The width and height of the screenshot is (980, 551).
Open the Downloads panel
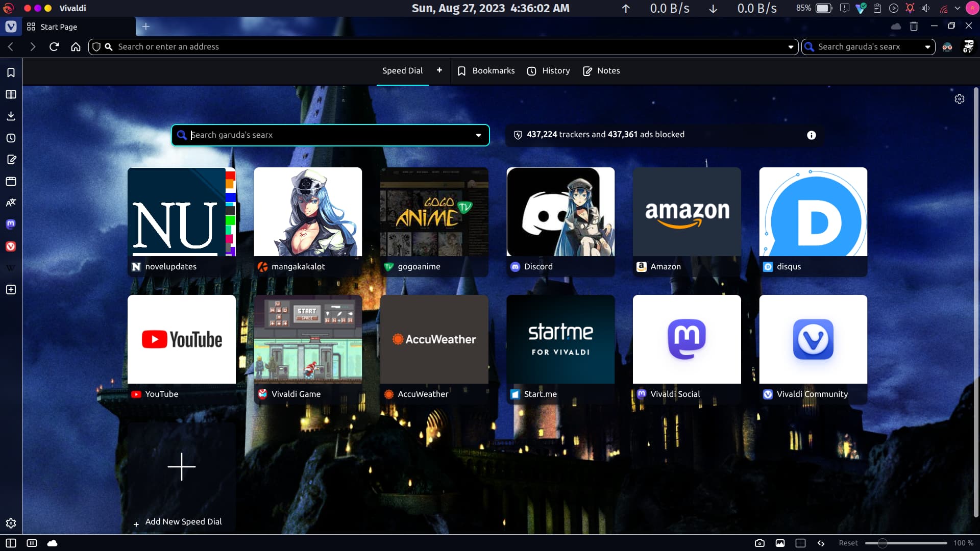pyautogui.click(x=11, y=116)
